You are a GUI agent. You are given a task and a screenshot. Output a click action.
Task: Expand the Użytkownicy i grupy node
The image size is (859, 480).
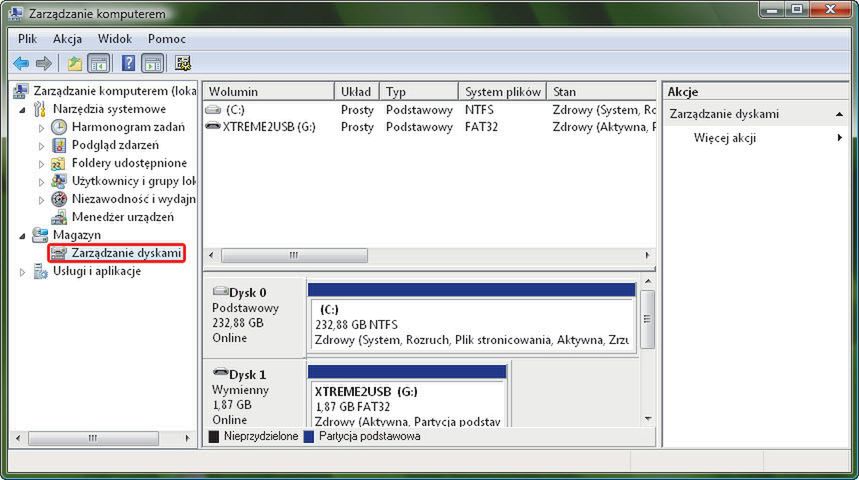tap(42, 182)
